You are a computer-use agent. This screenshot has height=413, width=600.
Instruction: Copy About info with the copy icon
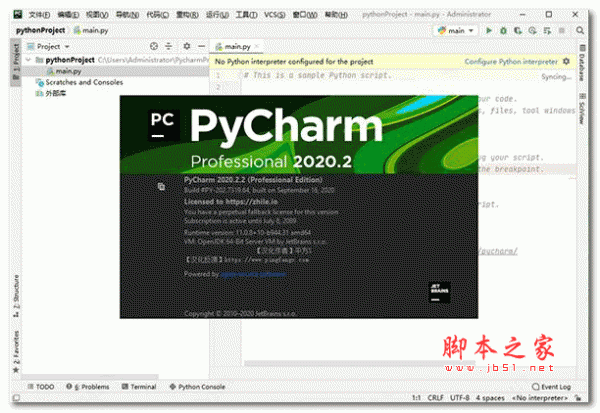click(161, 186)
